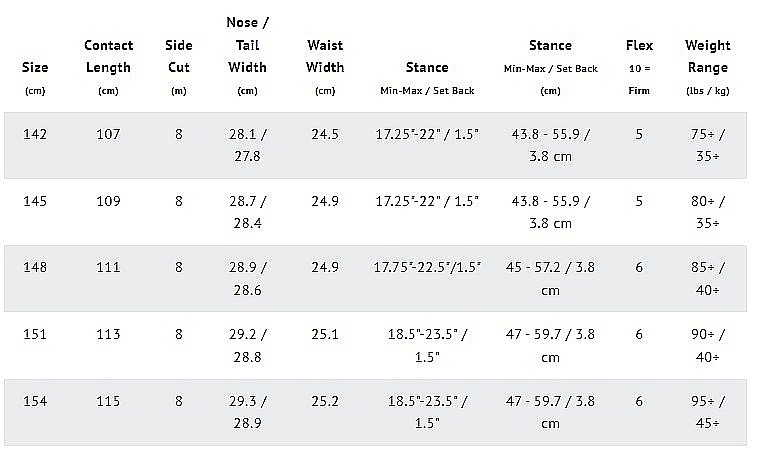
Task: Select the 154 size cell
Action: coord(35,401)
